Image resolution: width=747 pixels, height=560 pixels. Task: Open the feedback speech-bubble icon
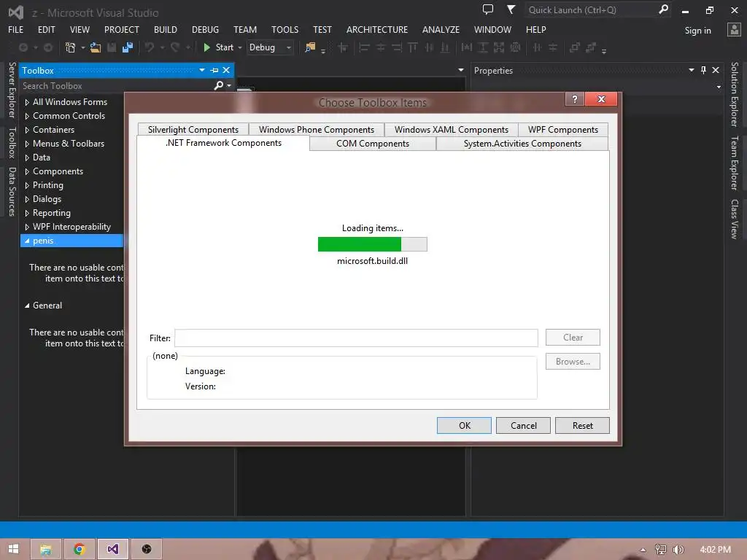[x=488, y=9]
